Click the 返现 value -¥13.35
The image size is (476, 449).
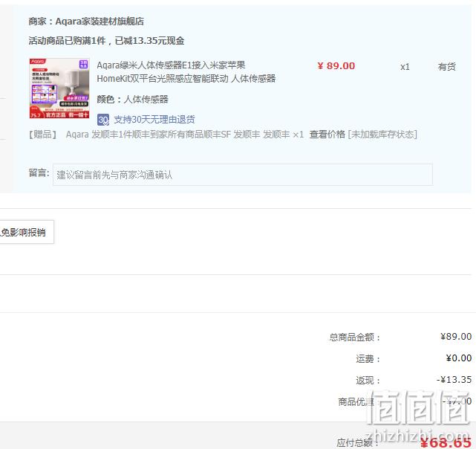tap(454, 379)
